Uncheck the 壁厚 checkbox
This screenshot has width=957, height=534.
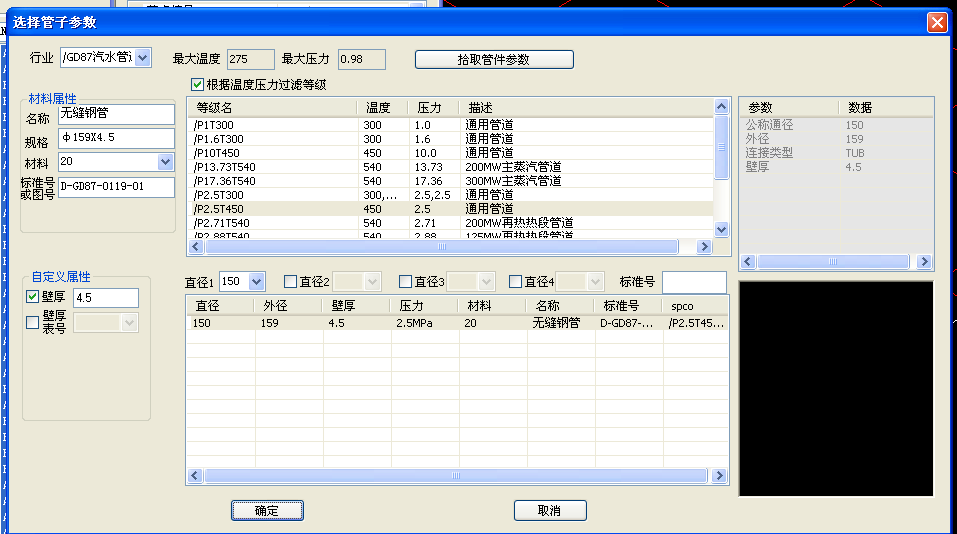pyautogui.click(x=33, y=297)
